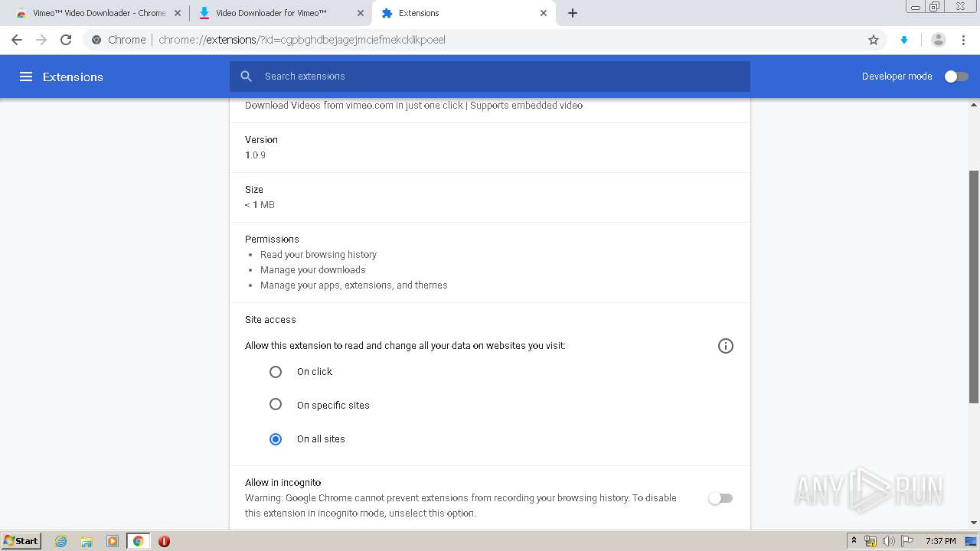This screenshot has width=980, height=551.
Task: Click the page vertical scrollbar thumb
Action: (974, 287)
